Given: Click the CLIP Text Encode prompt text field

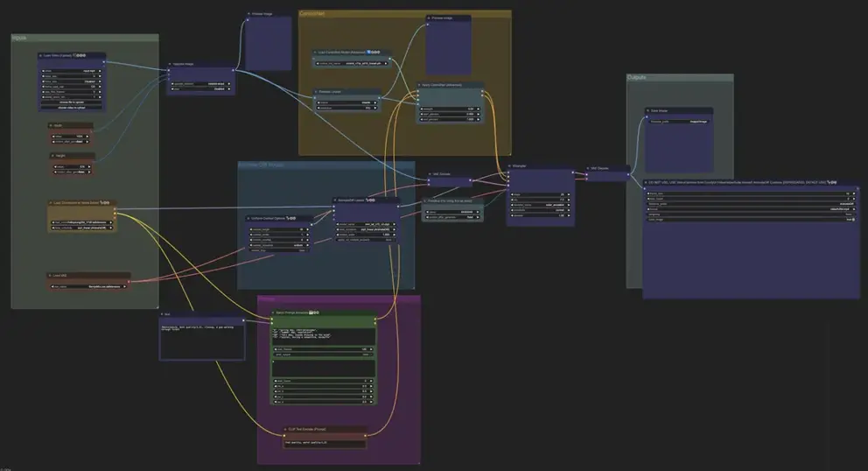Looking at the screenshot, I should tap(324, 443).
